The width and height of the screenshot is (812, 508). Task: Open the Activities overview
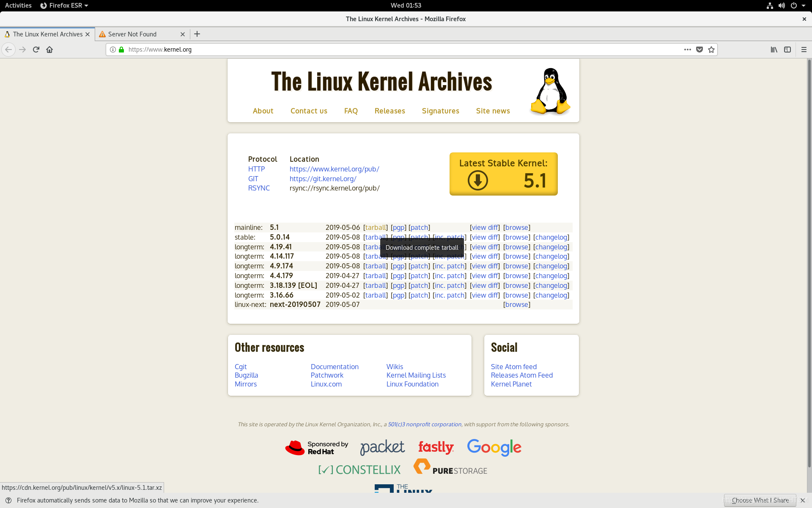18,6
